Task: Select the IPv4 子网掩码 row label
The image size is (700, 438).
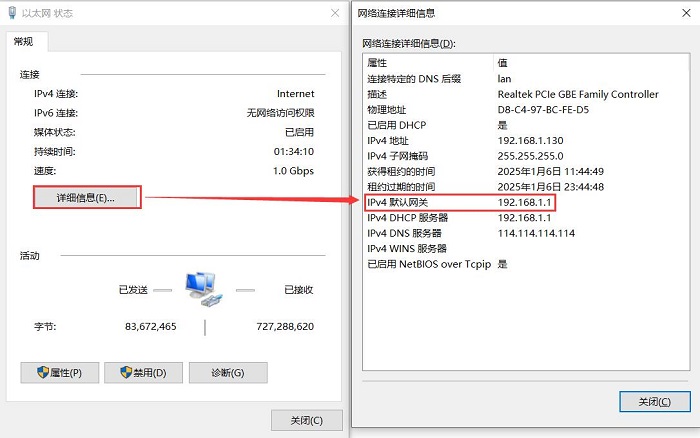Action: pyautogui.click(x=398, y=156)
